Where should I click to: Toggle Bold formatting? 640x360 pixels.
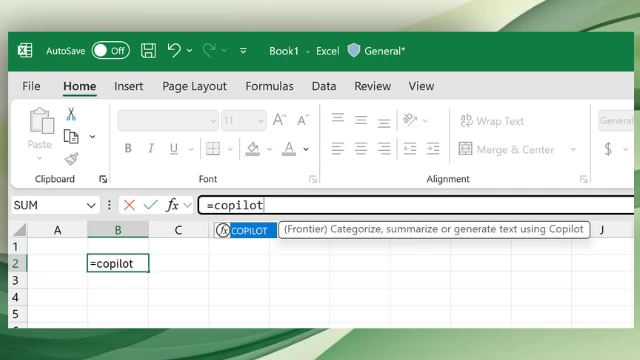tap(128, 148)
